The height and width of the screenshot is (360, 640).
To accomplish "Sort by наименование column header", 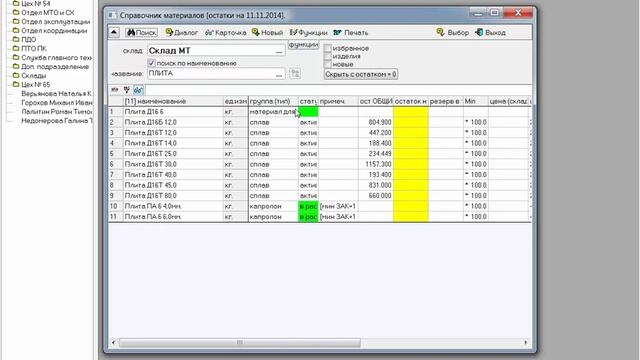I will click(173, 101).
